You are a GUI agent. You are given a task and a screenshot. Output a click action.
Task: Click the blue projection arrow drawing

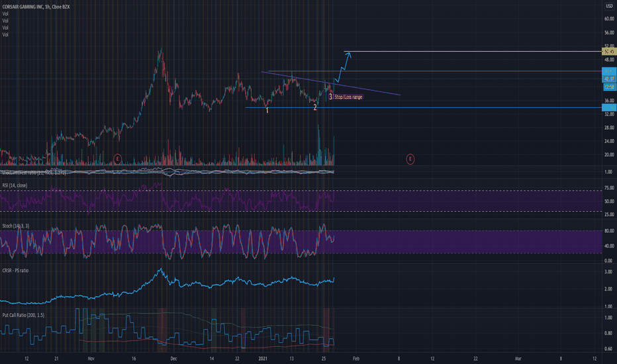(x=342, y=68)
